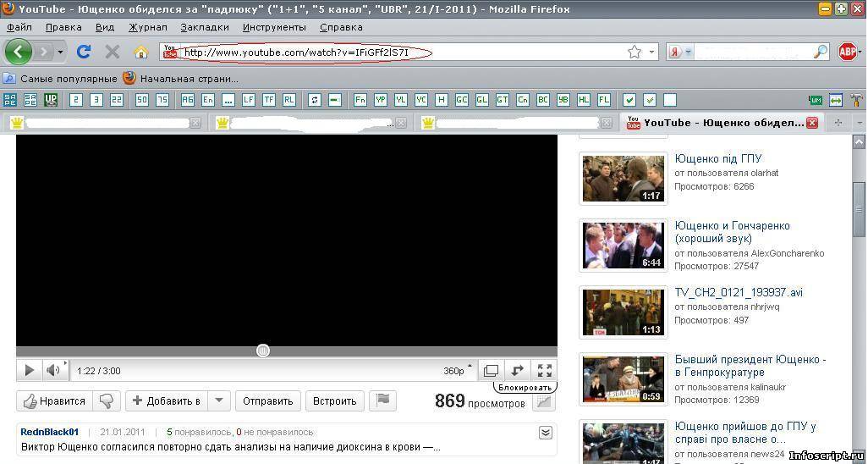Open the Закладки menu
Viewport: 868px width, 464px height.
(x=205, y=27)
